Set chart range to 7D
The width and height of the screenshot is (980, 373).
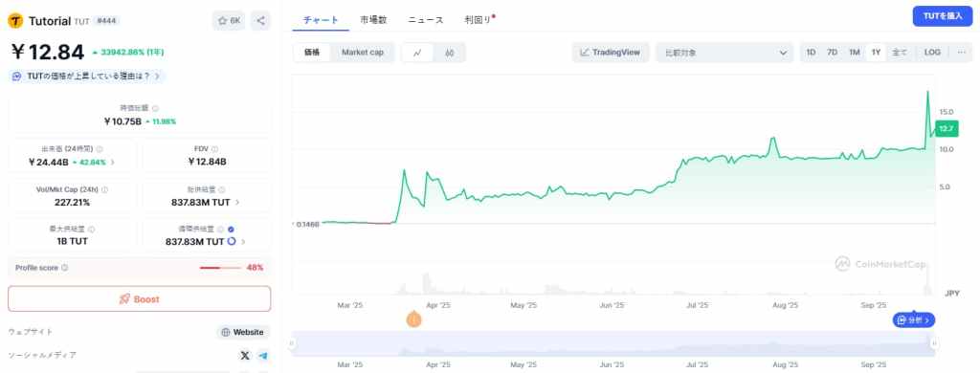coord(832,53)
